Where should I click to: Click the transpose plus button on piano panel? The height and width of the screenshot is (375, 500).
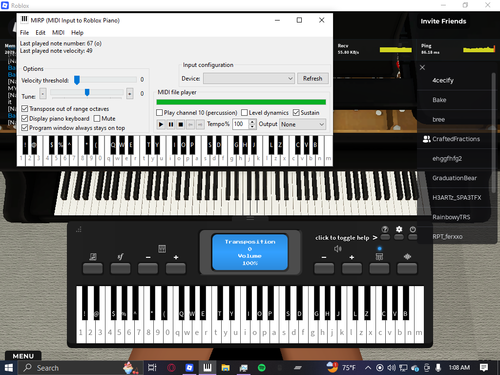(176, 268)
